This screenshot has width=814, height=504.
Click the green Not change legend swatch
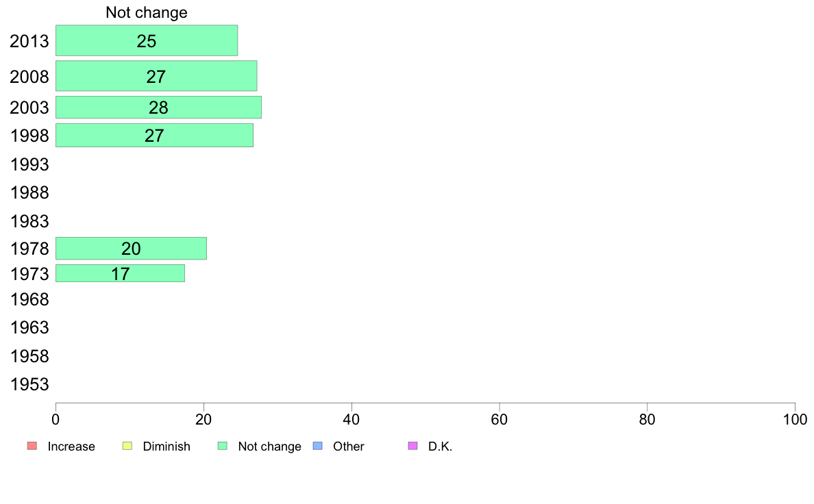point(223,446)
